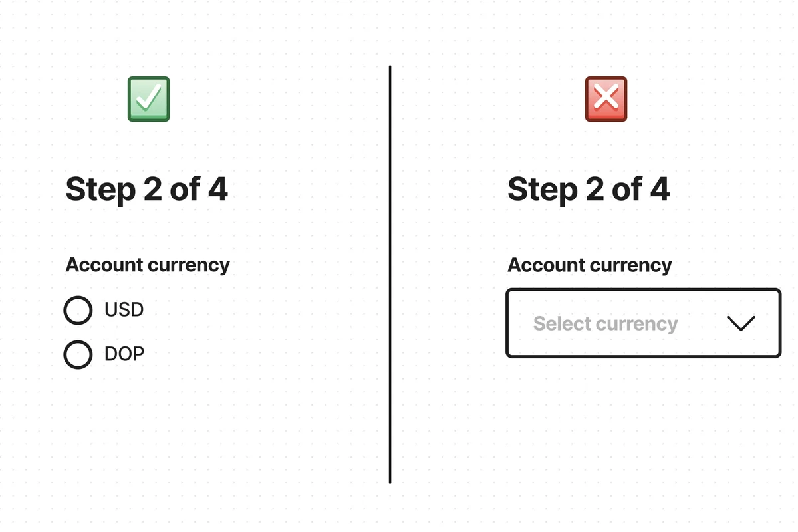Click the dropdown's blank area left of the chevron

coord(702,323)
